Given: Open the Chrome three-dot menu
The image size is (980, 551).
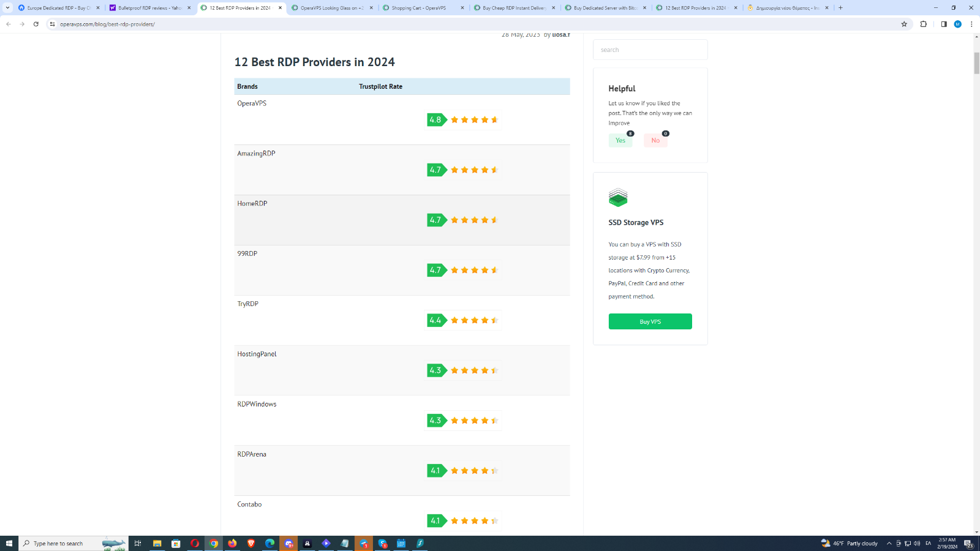Looking at the screenshot, I should tap(971, 24).
